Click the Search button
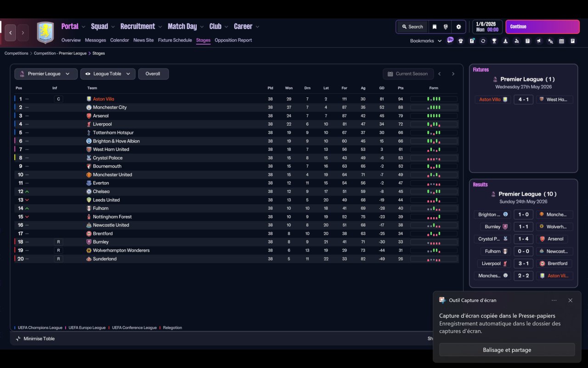The width and height of the screenshot is (588, 368). tap(412, 27)
